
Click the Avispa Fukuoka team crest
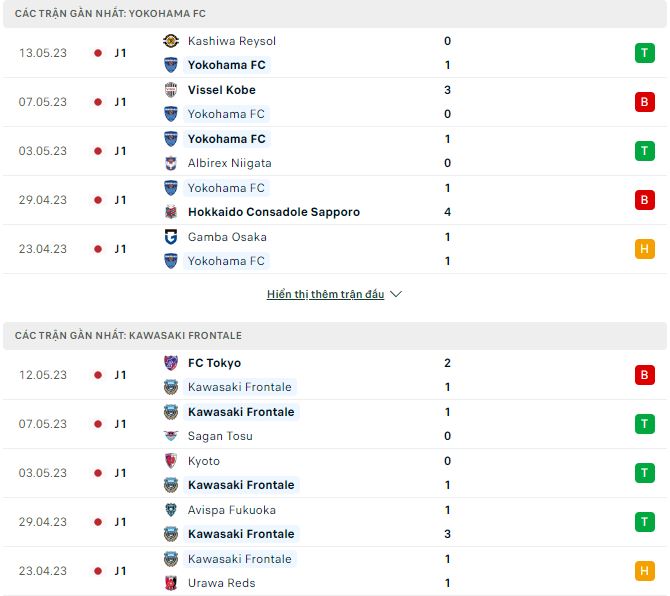pos(170,510)
